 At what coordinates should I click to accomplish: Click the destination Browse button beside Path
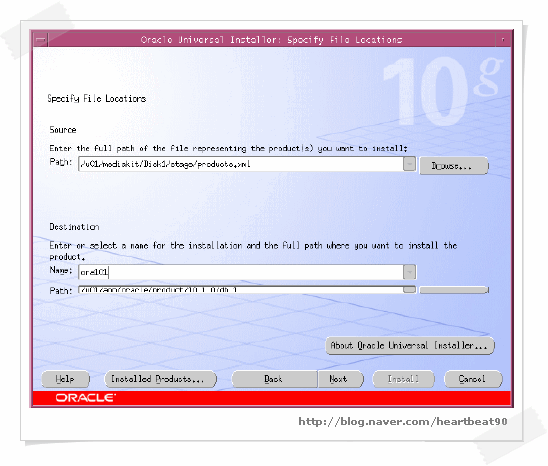pos(454,290)
